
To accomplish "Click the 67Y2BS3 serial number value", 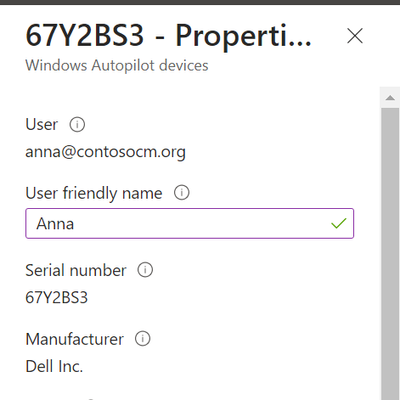I will tap(57, 297).
